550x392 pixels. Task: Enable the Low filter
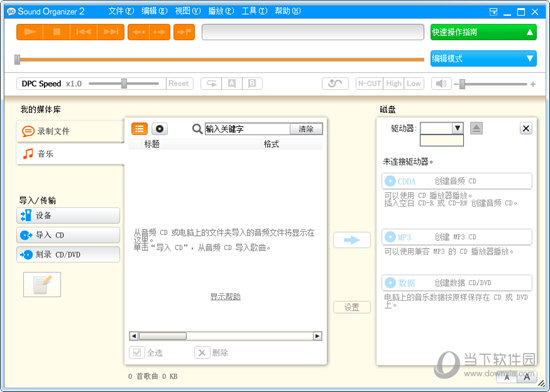coord(414,83)
